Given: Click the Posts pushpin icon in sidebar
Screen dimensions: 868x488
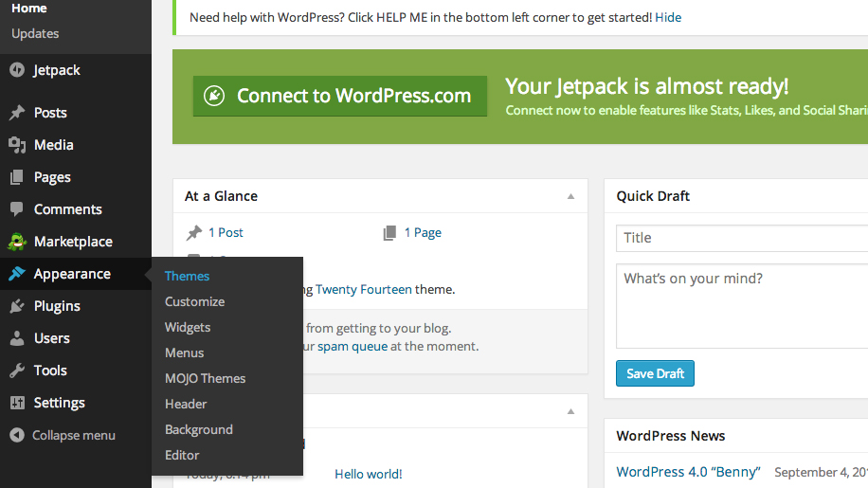Looking at the screenshot, I should coord(17,113).
